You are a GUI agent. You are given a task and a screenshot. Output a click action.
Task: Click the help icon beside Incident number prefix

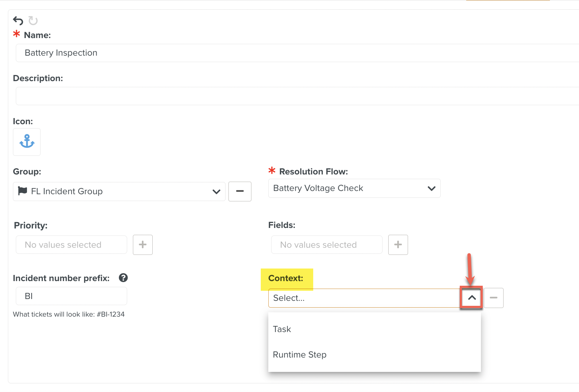point(123,278)
